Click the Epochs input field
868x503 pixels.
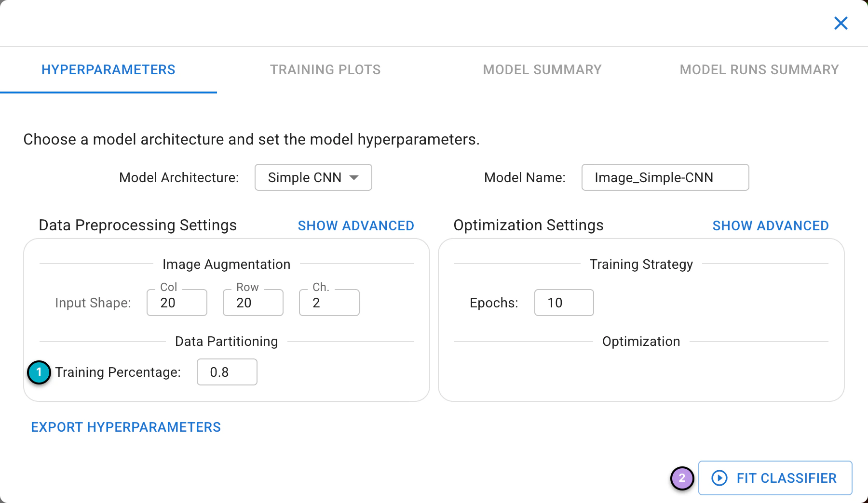(x=564, y=303)
